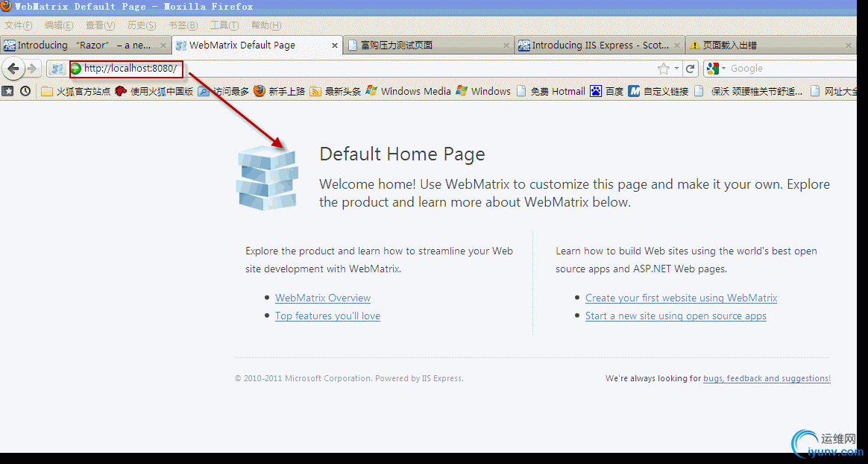Click the Default Home Page heading
Viewport: 868px width, 464px height.
point(402,154)
